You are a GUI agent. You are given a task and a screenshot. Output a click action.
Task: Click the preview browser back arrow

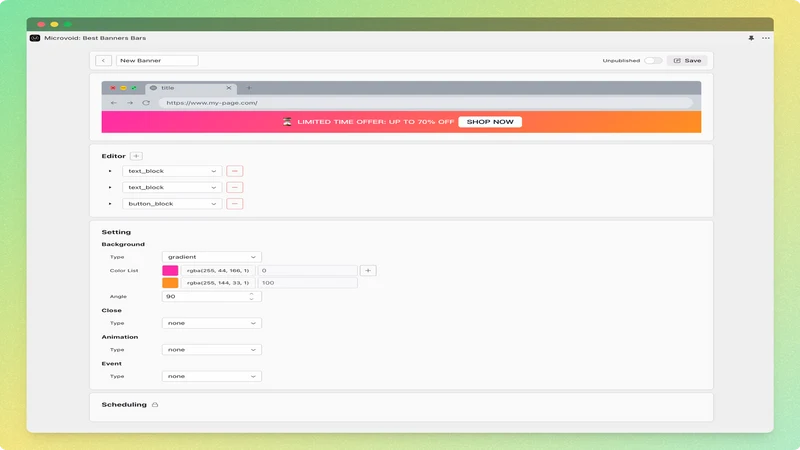coord(114,103)
